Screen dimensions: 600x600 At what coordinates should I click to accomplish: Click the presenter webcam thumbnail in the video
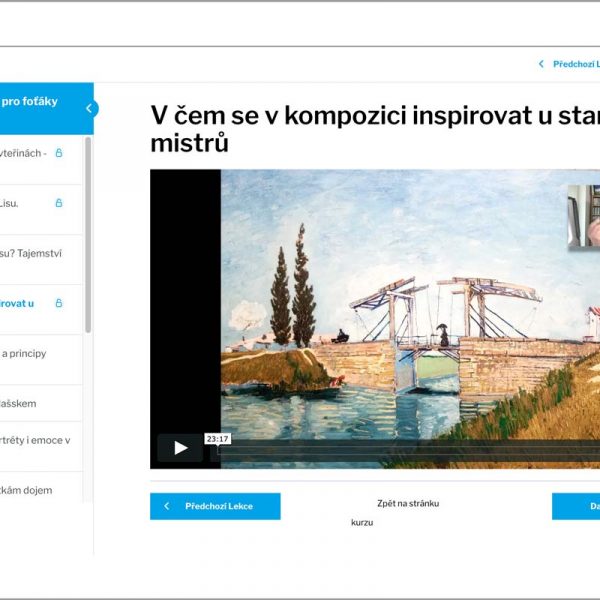click(584, 216)
